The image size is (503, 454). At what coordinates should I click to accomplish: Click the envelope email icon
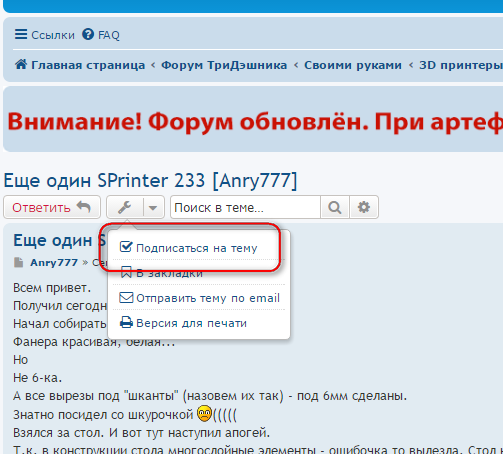[126, 297]
